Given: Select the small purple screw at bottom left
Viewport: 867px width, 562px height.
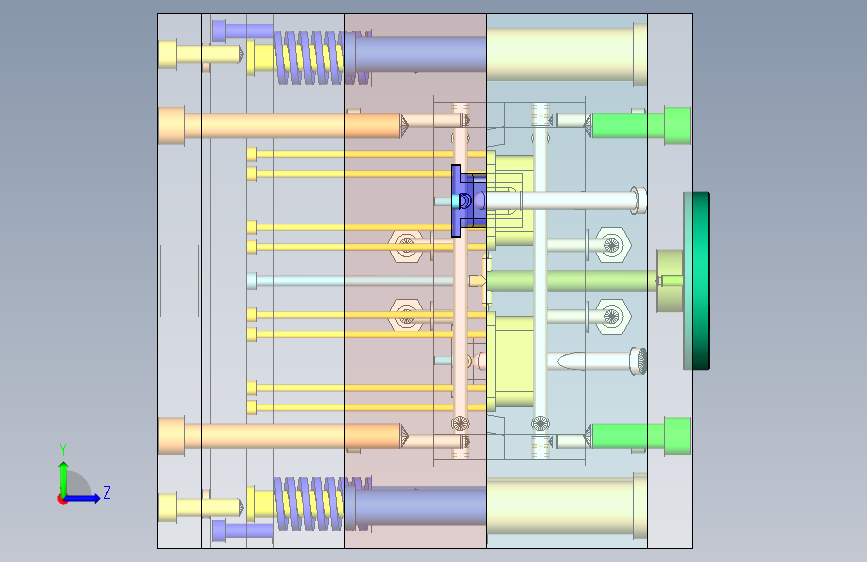Looking at the screenshot, I should click(242, 530).
